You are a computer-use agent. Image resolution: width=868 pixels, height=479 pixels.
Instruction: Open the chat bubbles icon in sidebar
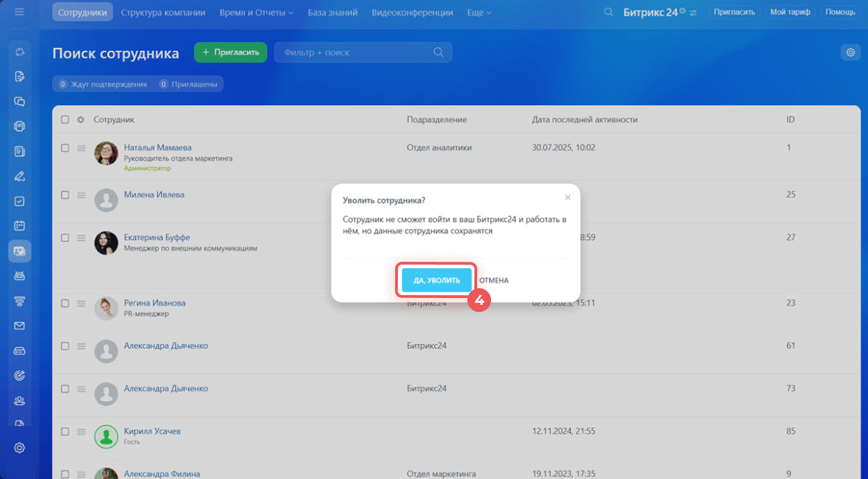[19, 101]
